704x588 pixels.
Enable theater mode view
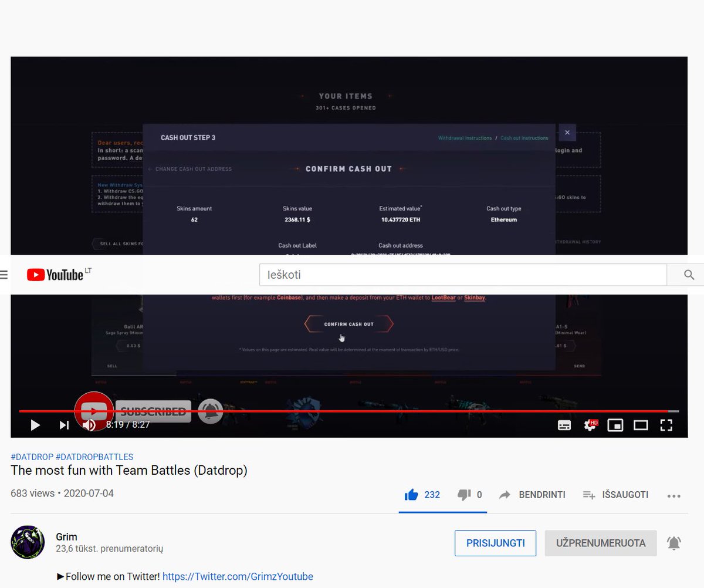(641, 425)
